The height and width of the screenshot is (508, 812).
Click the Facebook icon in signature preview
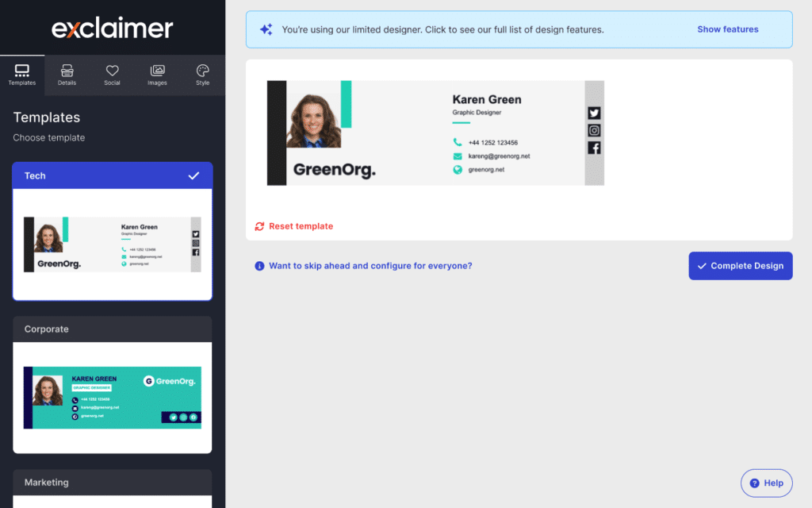tap(594, 148)
